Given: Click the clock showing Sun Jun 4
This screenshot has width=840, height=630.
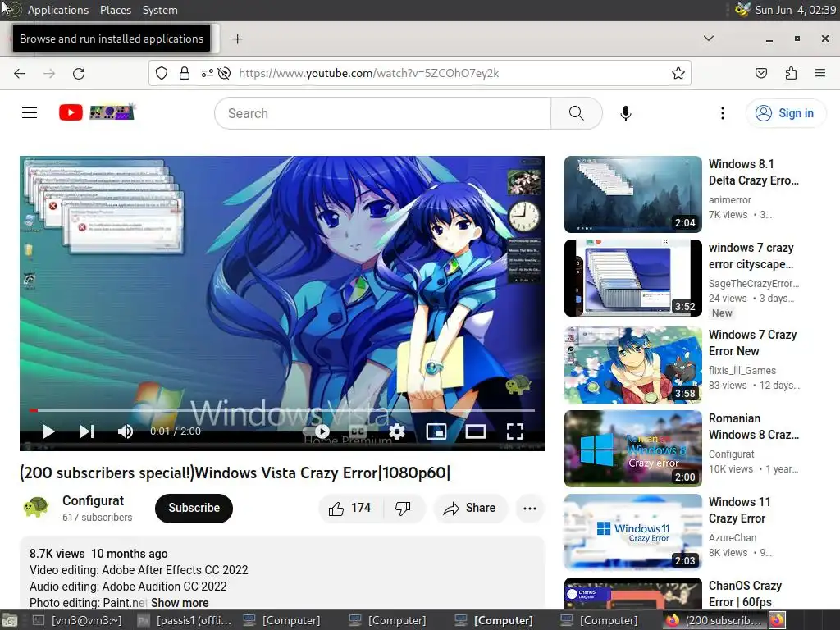Looking at the screenshot, I should 796,10.
